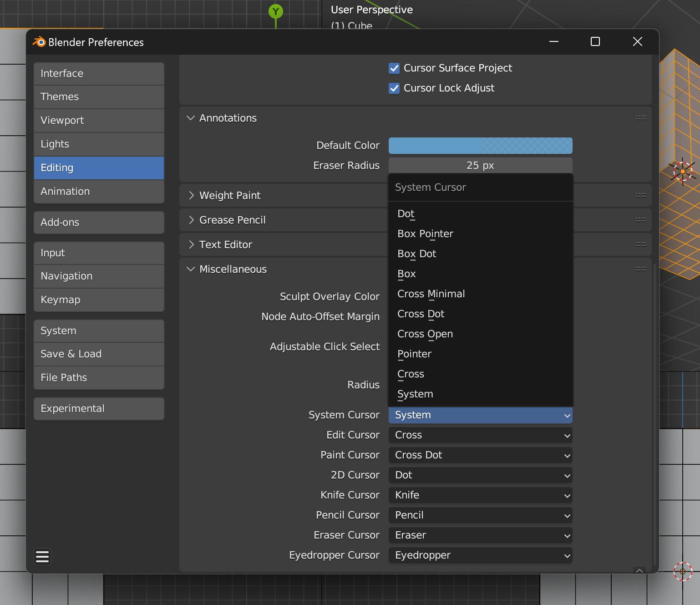
Task: Select Box Pointer in System Cursor menu
Action: pos(425,234)
